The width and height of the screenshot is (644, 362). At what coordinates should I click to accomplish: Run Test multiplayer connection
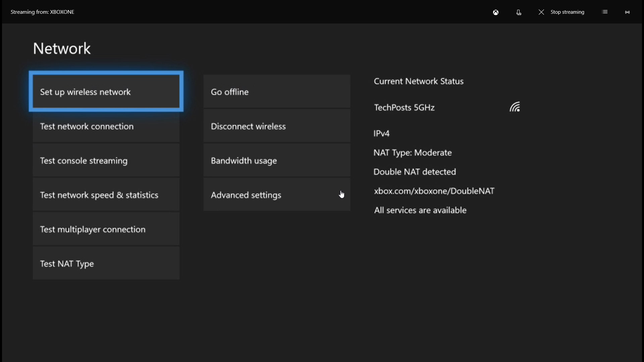[106, 229]
